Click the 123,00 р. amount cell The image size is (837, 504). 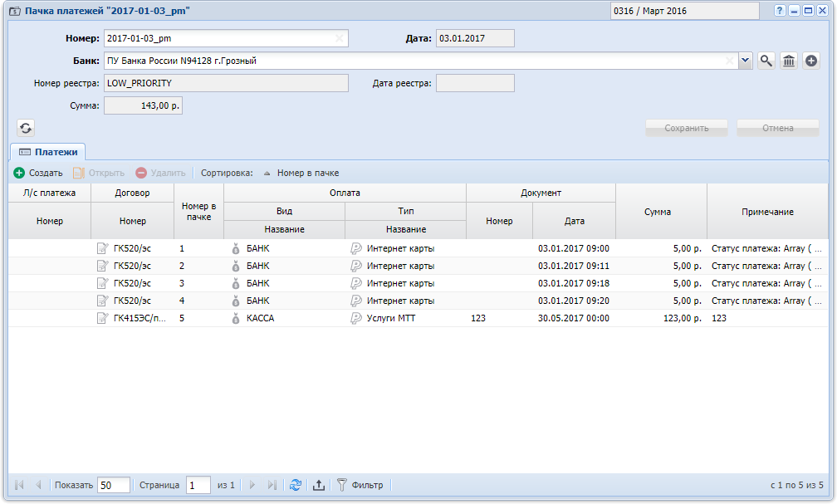(x=661, y=318)
